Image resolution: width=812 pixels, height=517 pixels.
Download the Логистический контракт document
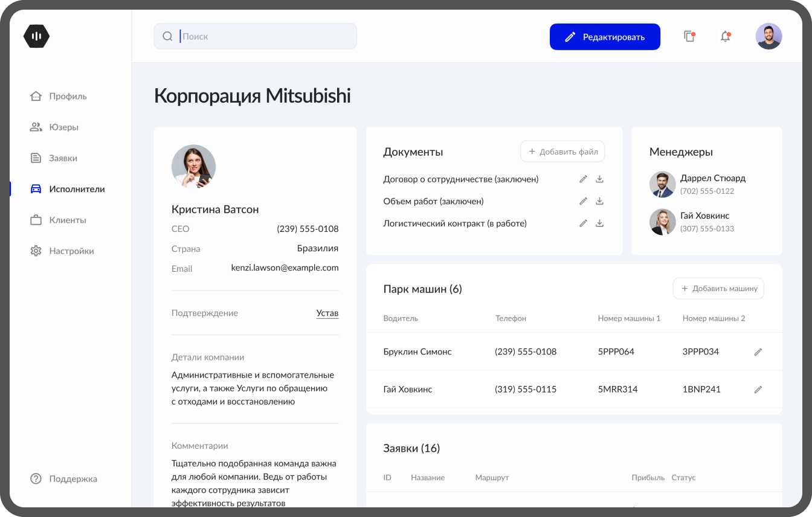pyautogui.click(x=600, y=223)
